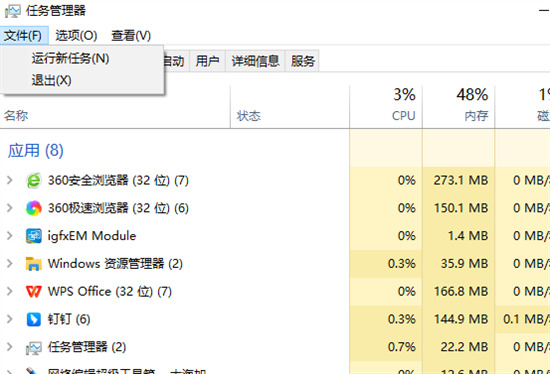Select the WPS Office (32 位) (7) name
550x374 pixels.
coord(110,291)
